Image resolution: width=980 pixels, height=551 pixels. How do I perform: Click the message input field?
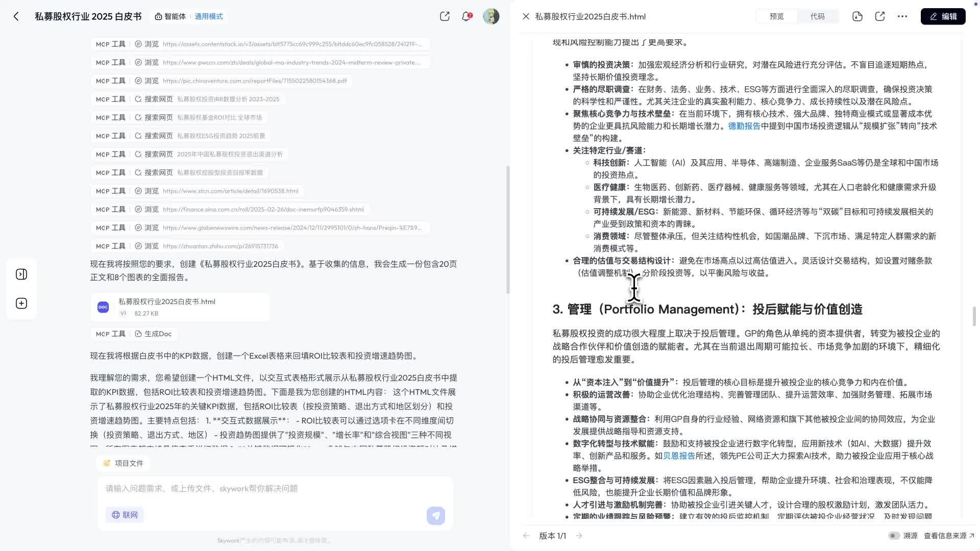[276, 489]
